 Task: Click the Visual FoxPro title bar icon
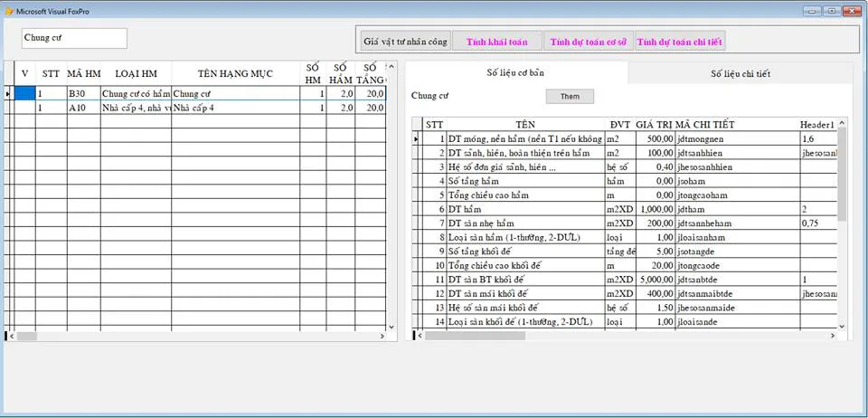(8, 11)
